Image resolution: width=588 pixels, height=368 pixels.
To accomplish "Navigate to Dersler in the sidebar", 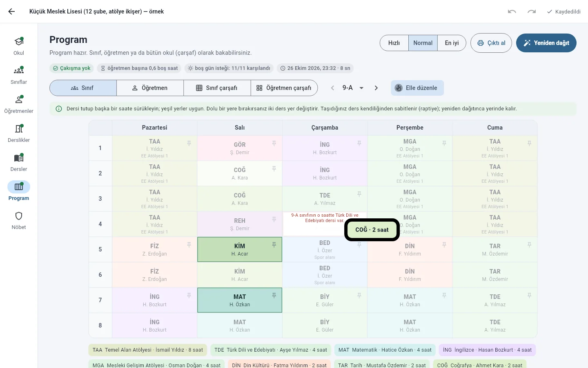I will click(x=19, y=162).
